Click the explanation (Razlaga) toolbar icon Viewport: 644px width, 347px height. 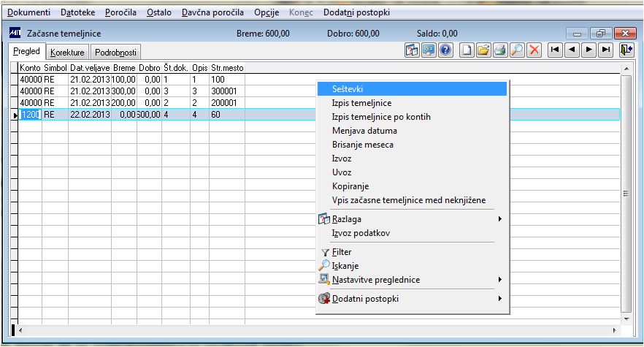[x=412, y=50]
